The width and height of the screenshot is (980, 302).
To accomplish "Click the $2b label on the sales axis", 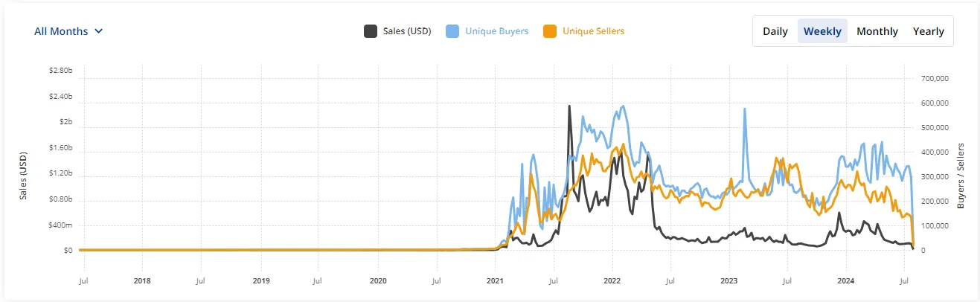I will (x=66, y=121).
